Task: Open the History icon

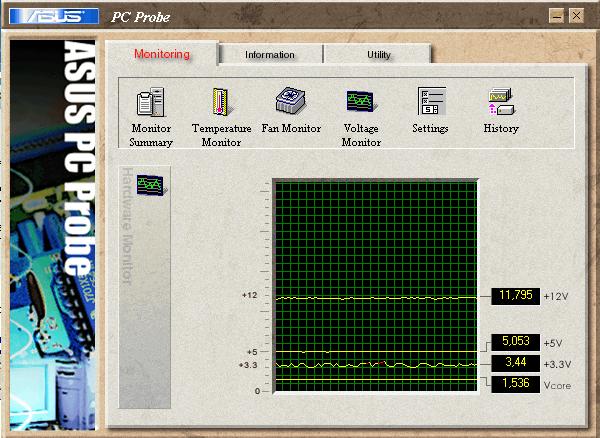Action: (x=502, y=102)
